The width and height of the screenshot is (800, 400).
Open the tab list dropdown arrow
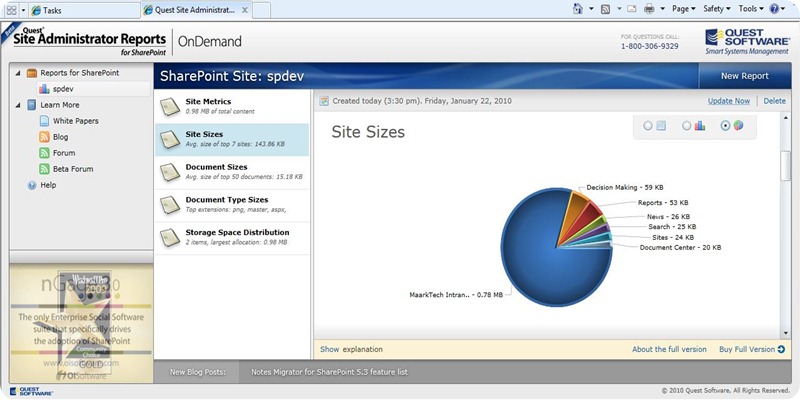pyautogui.click(x=23, y=10)
